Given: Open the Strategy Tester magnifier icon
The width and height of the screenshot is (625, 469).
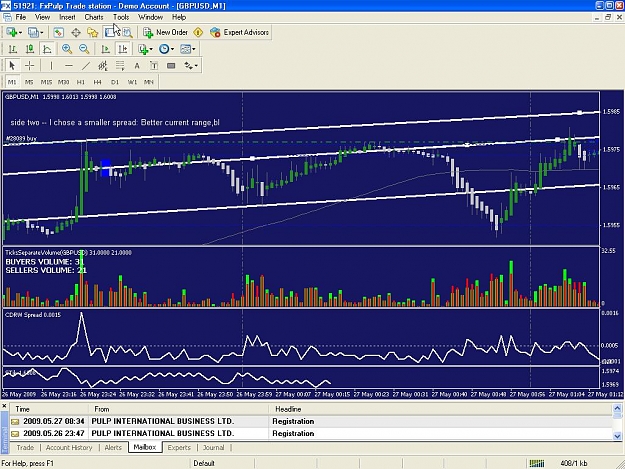Looking at the screenshot, I should 127,32.
